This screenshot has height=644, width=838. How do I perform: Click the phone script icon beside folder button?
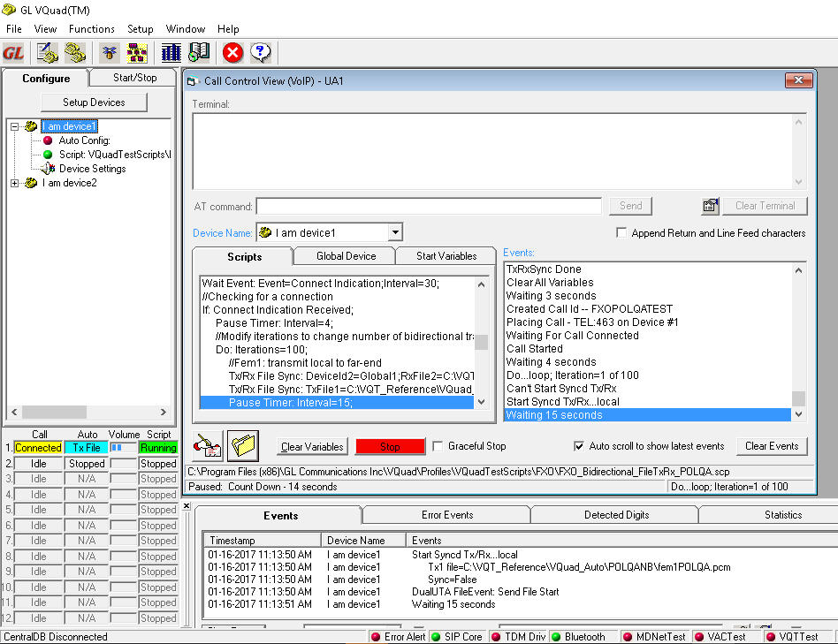click(208, 446)
